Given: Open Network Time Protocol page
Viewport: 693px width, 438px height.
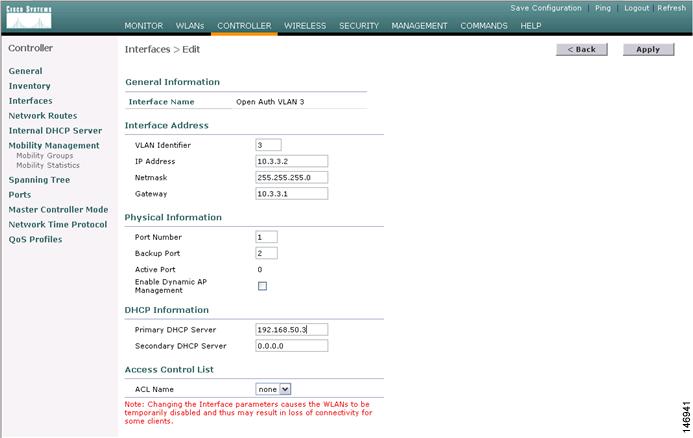Looking at the screenshot, I should [x=58, y=225].
